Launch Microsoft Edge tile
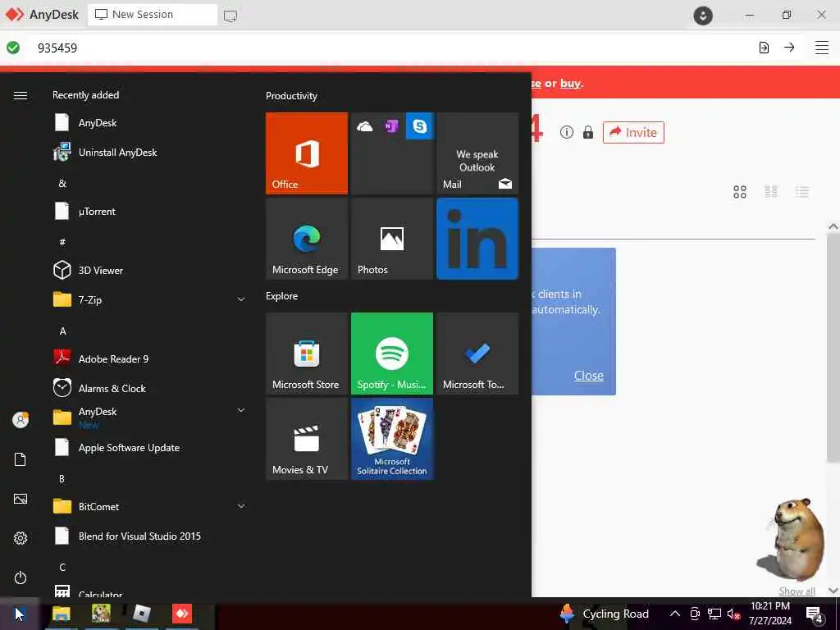The height and width of the screenshot is (630, 840). click(307, 239)
